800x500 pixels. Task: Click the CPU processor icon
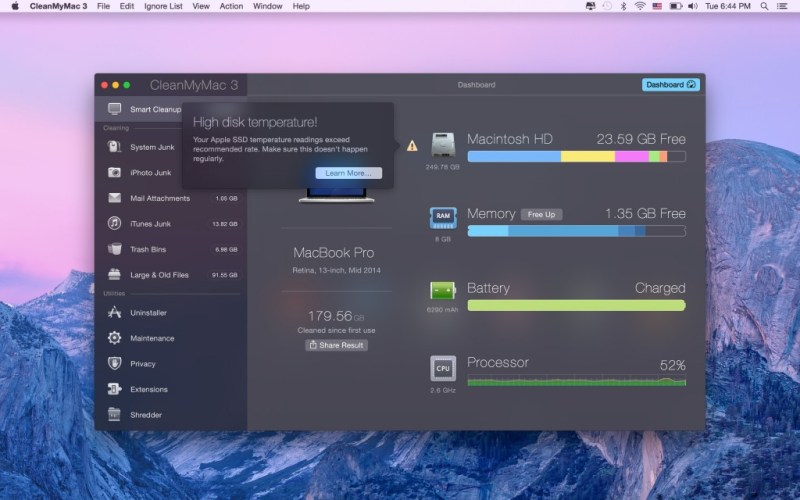[x=442, y=368]
